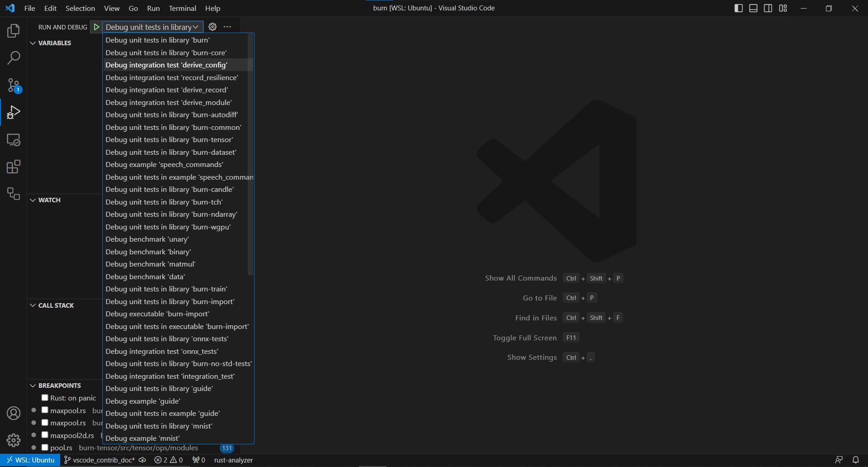Open the Run menu
Image resolution: width=868 pixels, height=467 pixels.
(153, 8)
